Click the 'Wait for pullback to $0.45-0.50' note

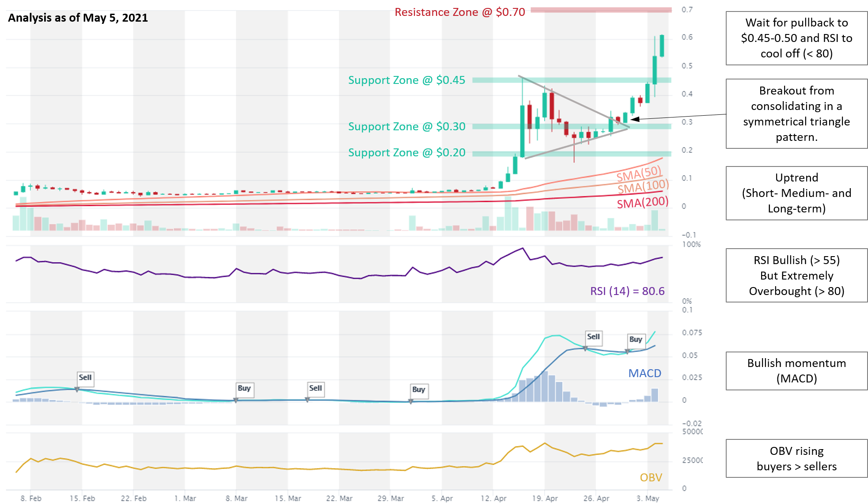(796, 38)
